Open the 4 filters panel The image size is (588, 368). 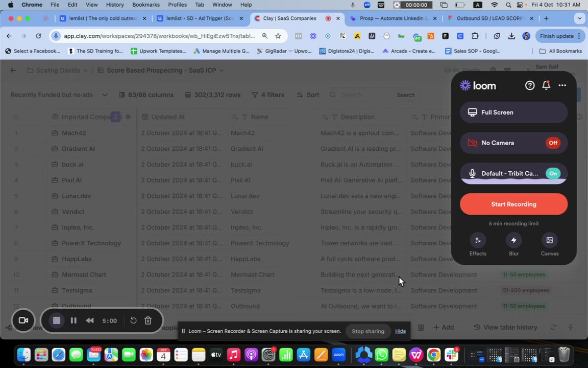tap(268, 95)
